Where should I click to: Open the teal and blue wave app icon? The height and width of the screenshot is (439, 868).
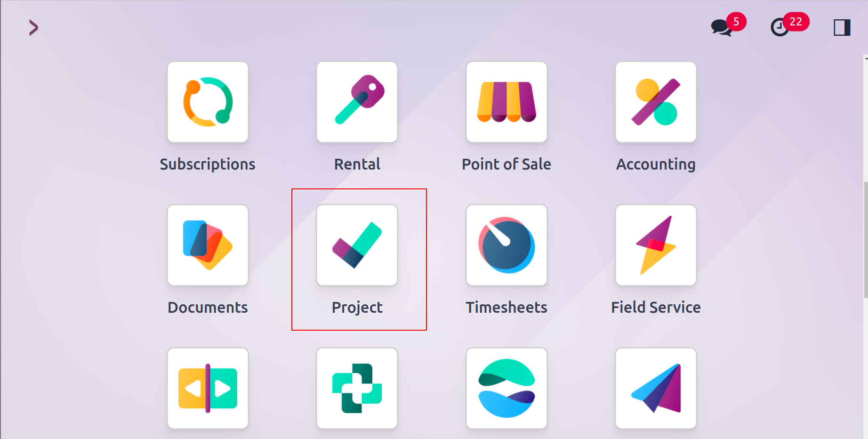click(x=506, y=388)
